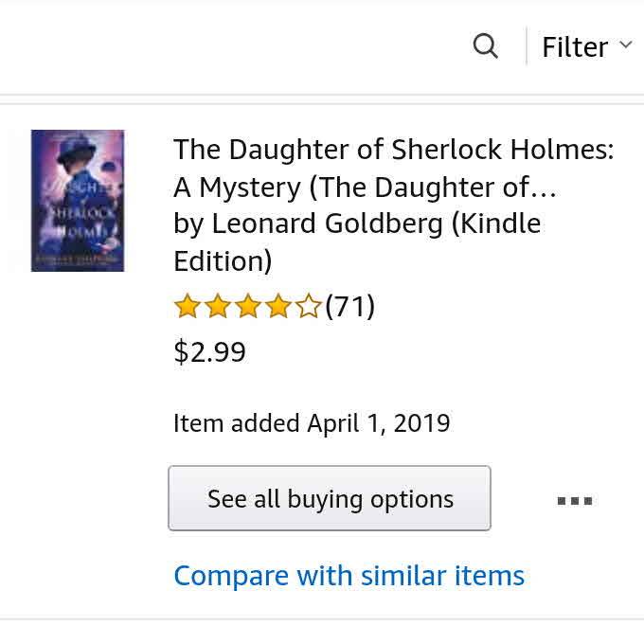Click the magnifying glass search icon
The height and width of the screenshot is (644, 644).
pos(485,45)
